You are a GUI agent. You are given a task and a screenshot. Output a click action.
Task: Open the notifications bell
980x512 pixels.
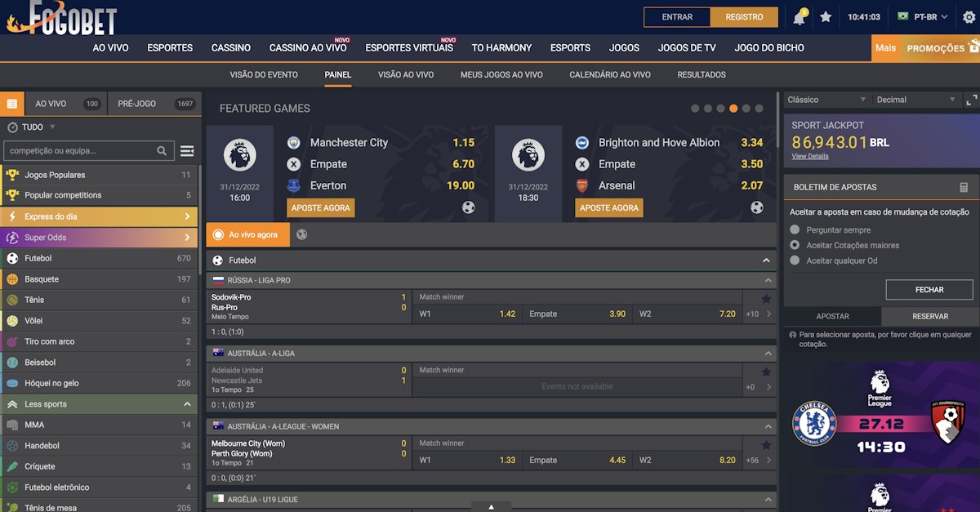(799, 17)
